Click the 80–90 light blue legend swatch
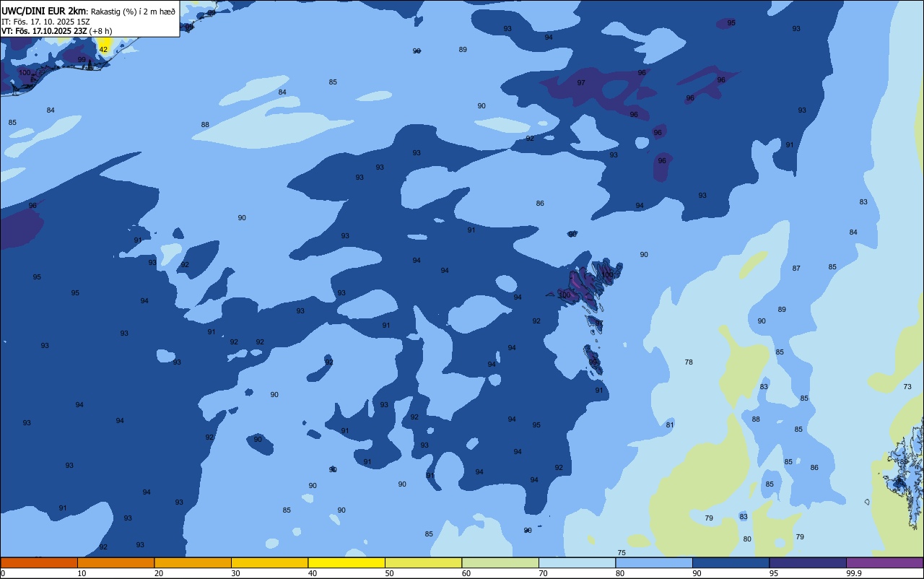 (x=654, y=562)
